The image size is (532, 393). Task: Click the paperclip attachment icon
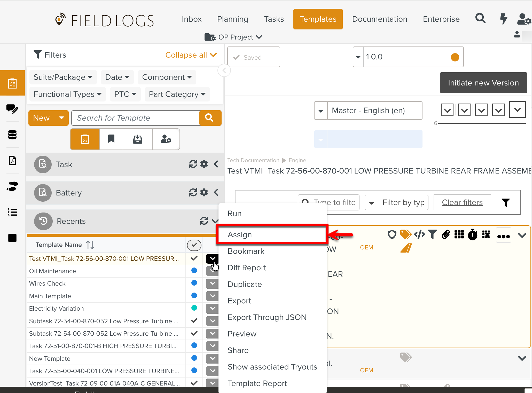[x=446, y=234]
